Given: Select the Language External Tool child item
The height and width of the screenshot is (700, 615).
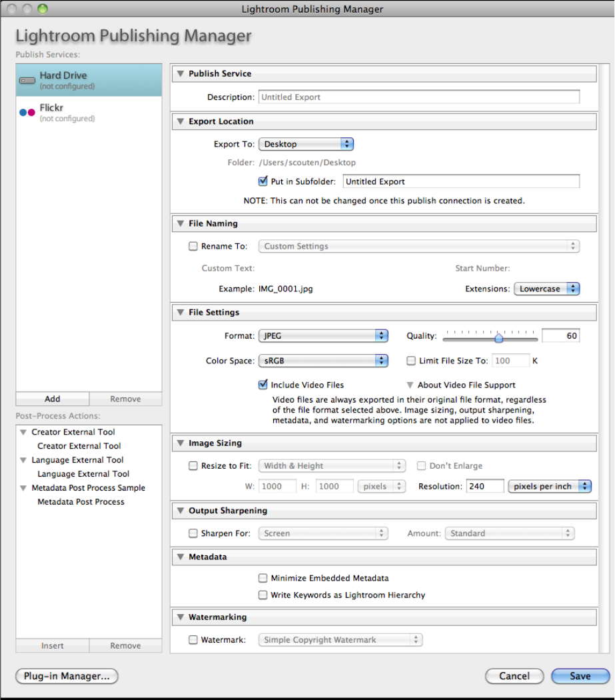Looking at the screenshot, I should tap(83, 473).
